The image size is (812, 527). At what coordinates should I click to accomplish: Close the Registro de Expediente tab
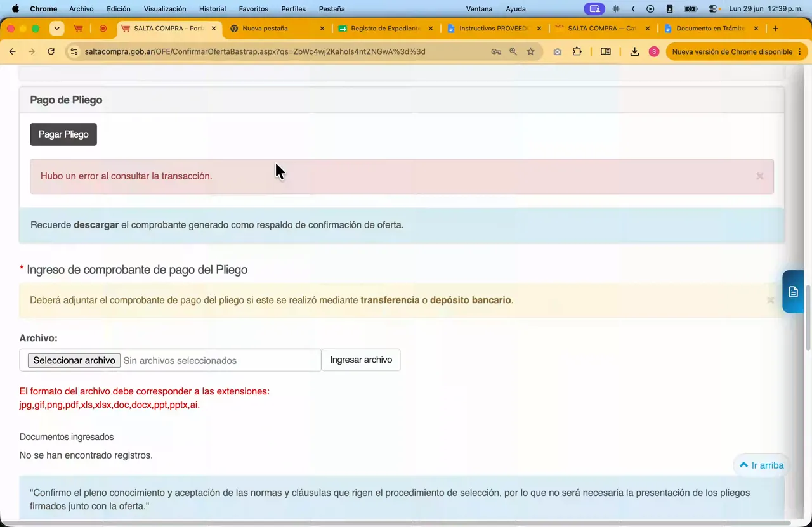pyautogui.click(x=431, y=29)
